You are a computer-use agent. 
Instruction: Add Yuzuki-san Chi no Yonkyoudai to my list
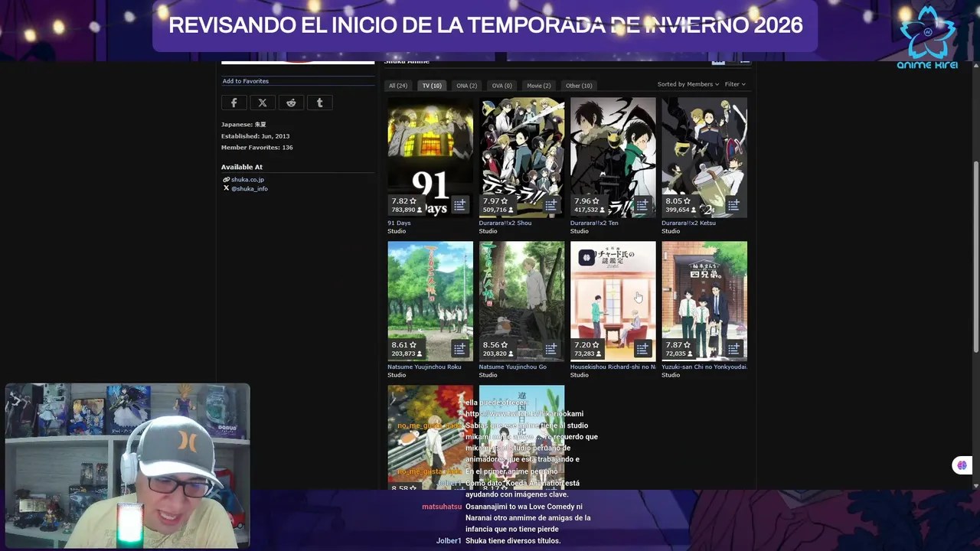(733, 349)
